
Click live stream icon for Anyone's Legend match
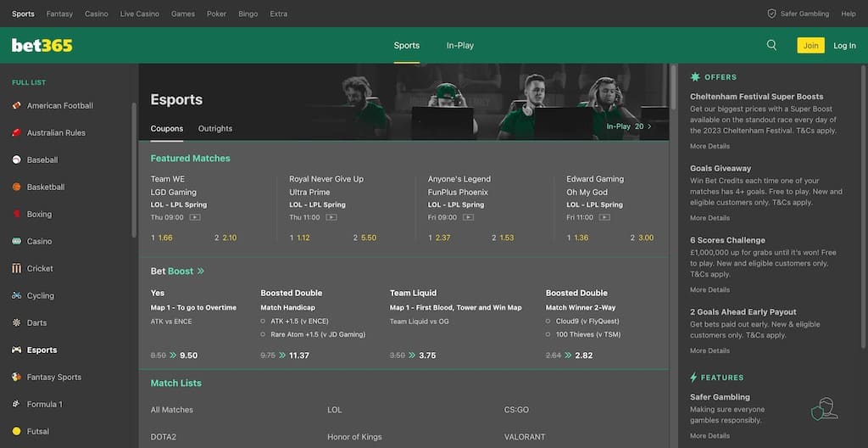(x=468, y=217)
